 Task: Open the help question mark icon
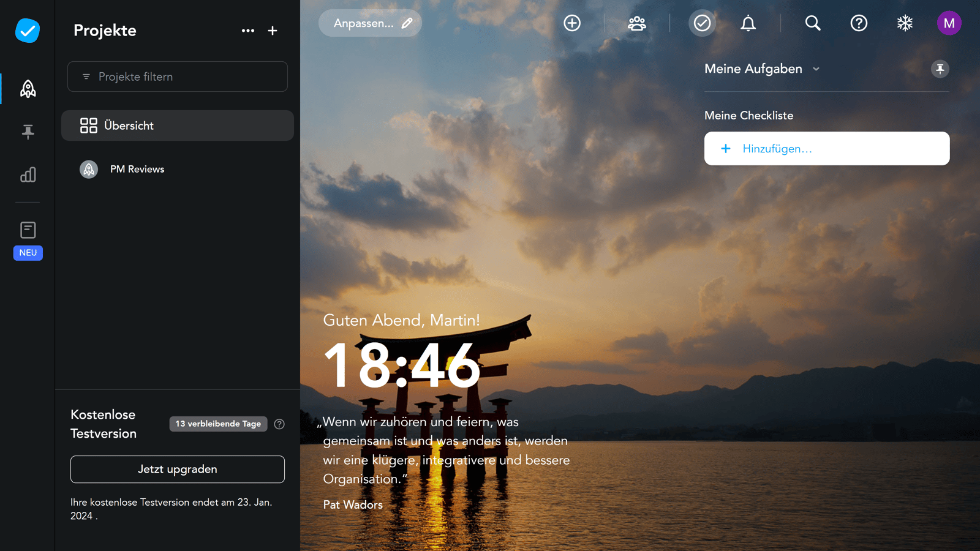859,23
